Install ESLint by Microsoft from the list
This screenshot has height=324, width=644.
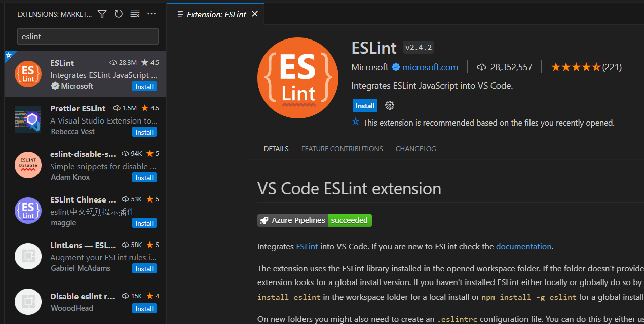coord(144,87)
